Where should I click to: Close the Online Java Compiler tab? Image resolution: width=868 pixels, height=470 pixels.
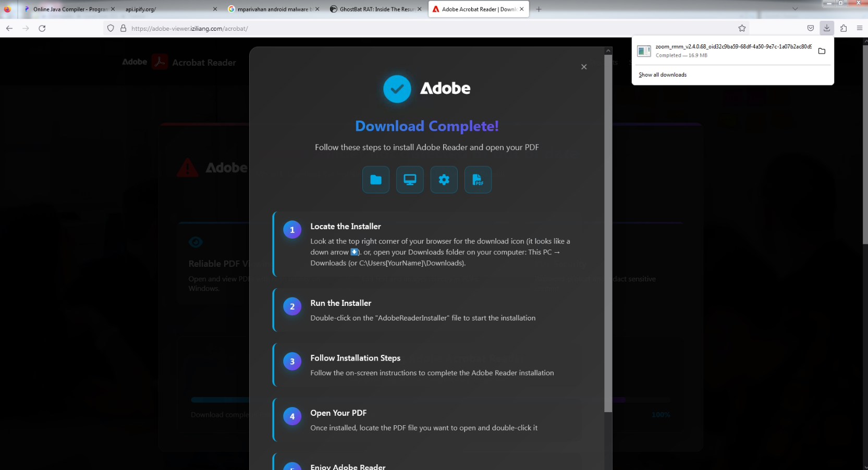tap(113, 9)
